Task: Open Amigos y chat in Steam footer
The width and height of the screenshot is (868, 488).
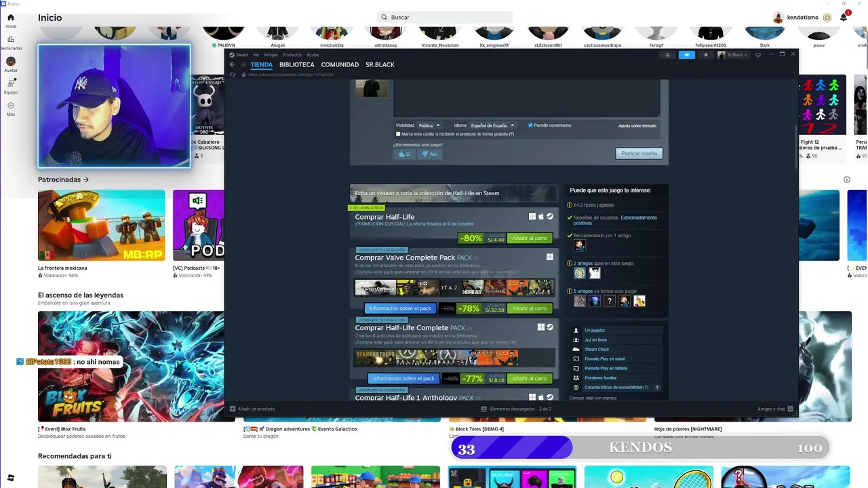Action: [776, 409]
